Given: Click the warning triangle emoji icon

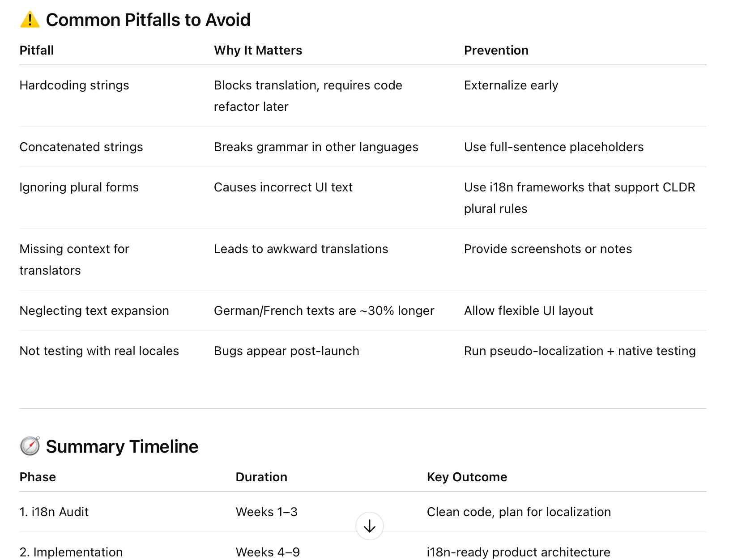Looking at the screenshot, I should (x=30, y=20).
